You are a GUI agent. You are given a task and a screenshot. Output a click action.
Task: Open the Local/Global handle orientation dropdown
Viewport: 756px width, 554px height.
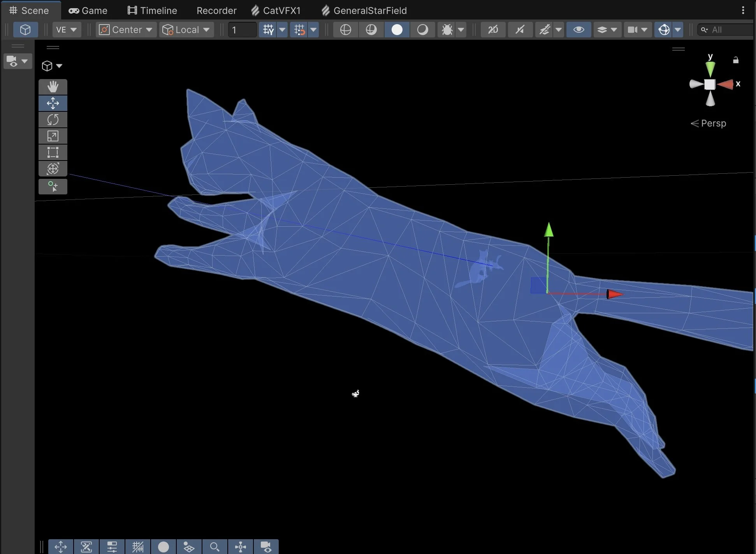(186, 30)
